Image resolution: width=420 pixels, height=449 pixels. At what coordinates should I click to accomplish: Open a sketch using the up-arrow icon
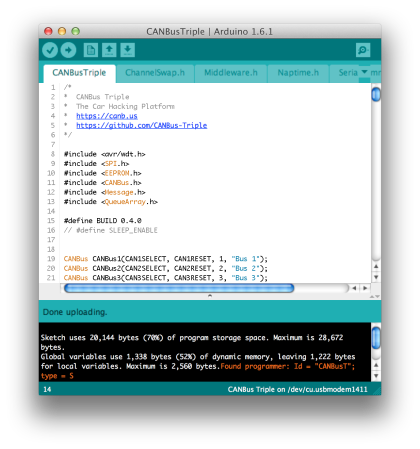[x=109, y=50]
